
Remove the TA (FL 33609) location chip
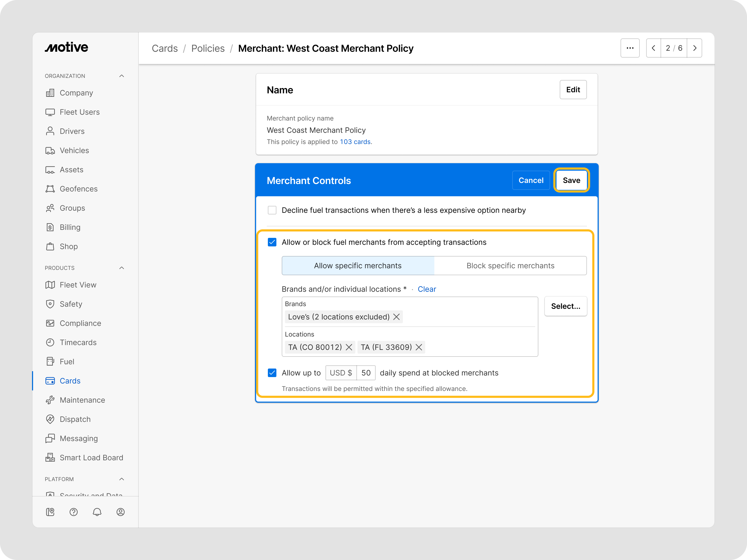click(419, 347)
